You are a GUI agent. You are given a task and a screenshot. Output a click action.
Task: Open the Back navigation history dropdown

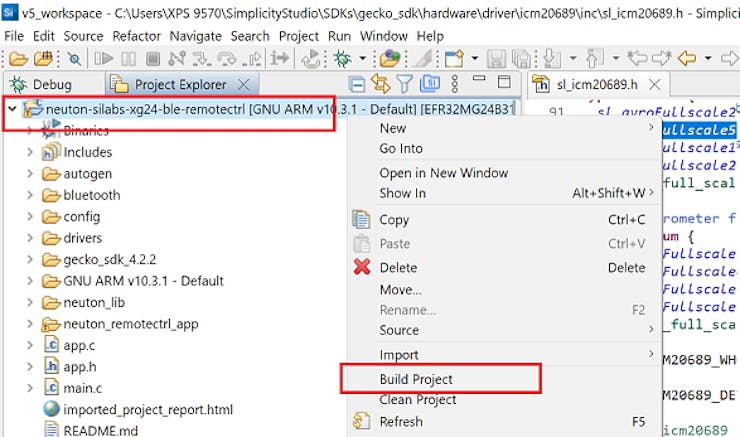click(708, 59)
